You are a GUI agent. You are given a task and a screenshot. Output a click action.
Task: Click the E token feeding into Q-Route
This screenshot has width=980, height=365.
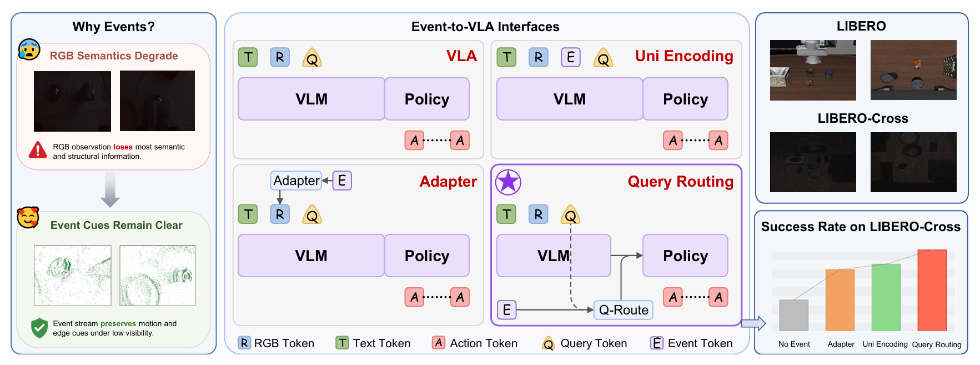pos(506,309)
